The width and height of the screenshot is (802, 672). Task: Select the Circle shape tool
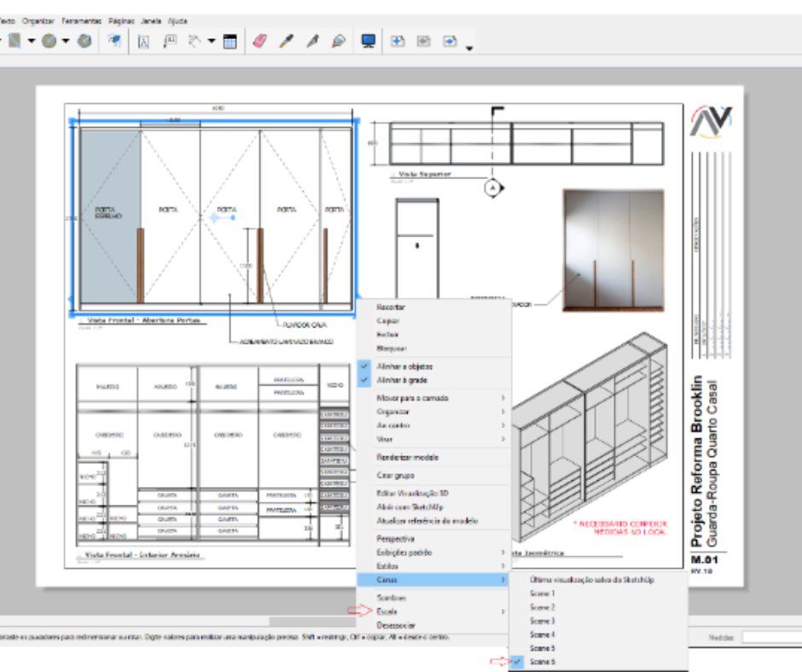[49, 41]
